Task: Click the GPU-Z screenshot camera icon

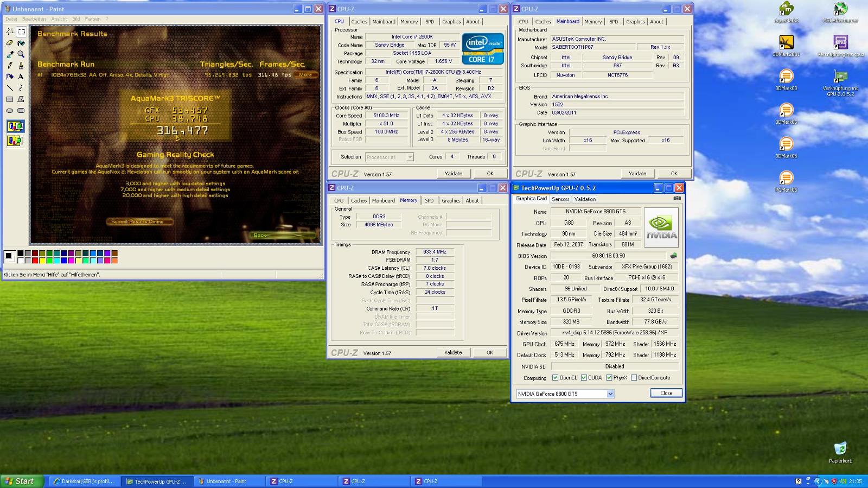Action: 676,198
